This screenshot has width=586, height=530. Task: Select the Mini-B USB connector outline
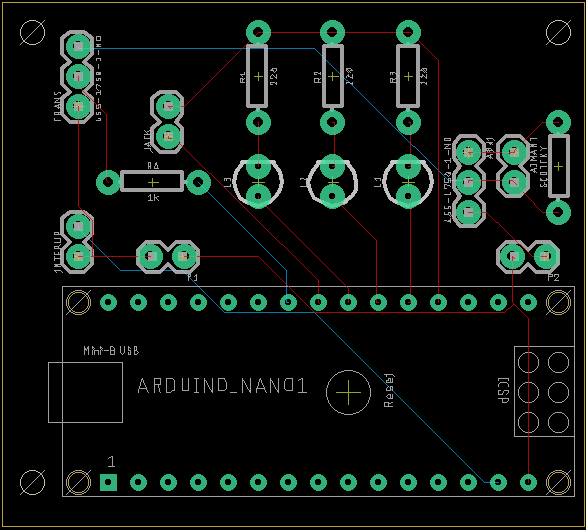(86, 392)
